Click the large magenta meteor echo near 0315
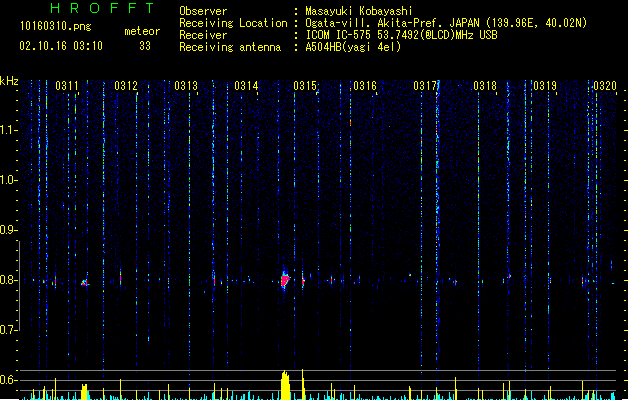Image resolution: width=629 pixels, height=400 pixels. click(x=285, y=278)
